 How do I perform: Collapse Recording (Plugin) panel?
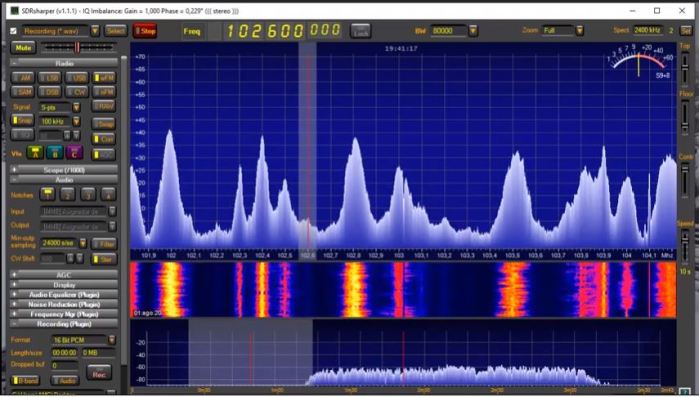click(64, 324)
